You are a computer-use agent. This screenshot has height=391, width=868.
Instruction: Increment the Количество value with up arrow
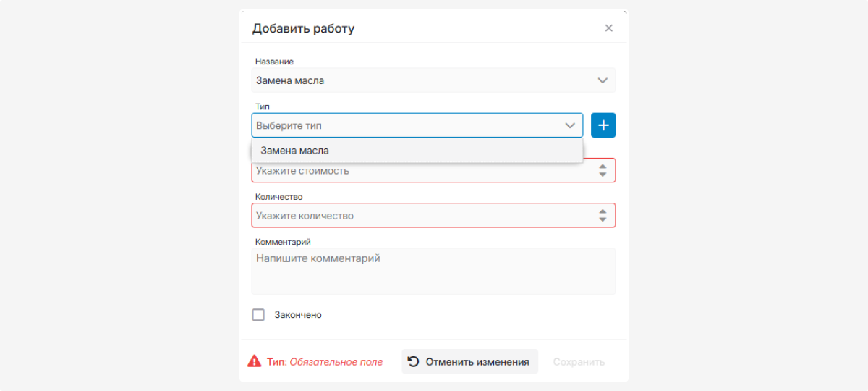tap(603, 211)
